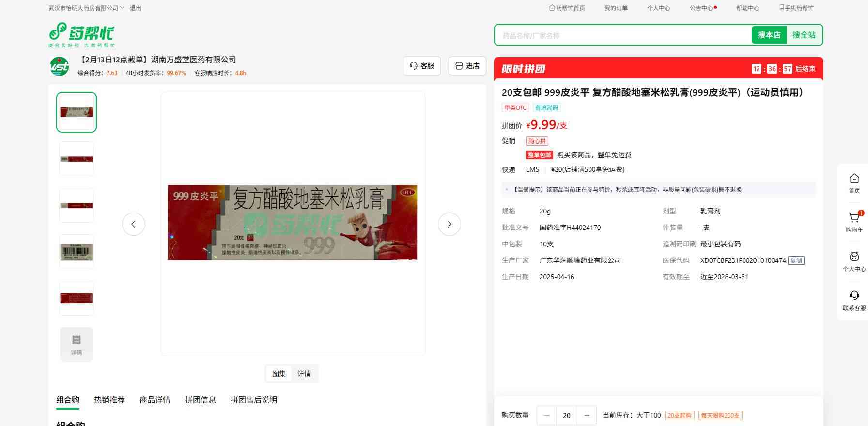Click the 湖南万盛堂 store avatar icon

click(x=60, y=66)
